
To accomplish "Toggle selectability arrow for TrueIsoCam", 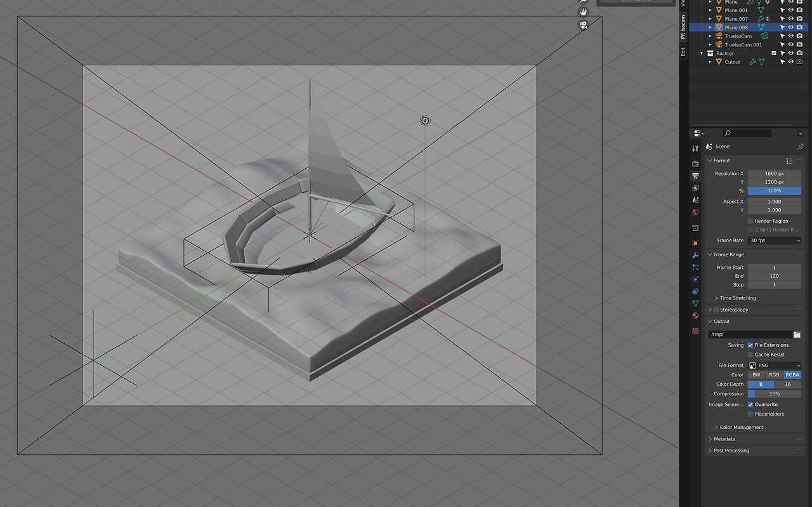I will 782,36.
